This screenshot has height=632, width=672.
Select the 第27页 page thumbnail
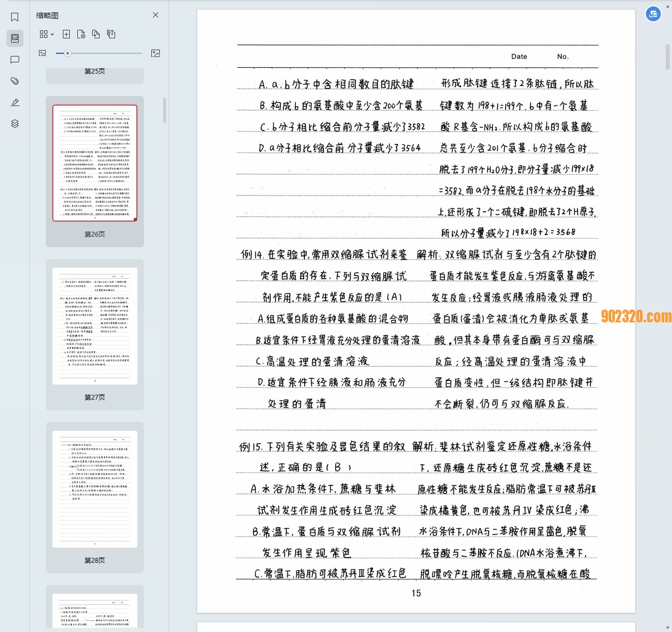(95, 326)
